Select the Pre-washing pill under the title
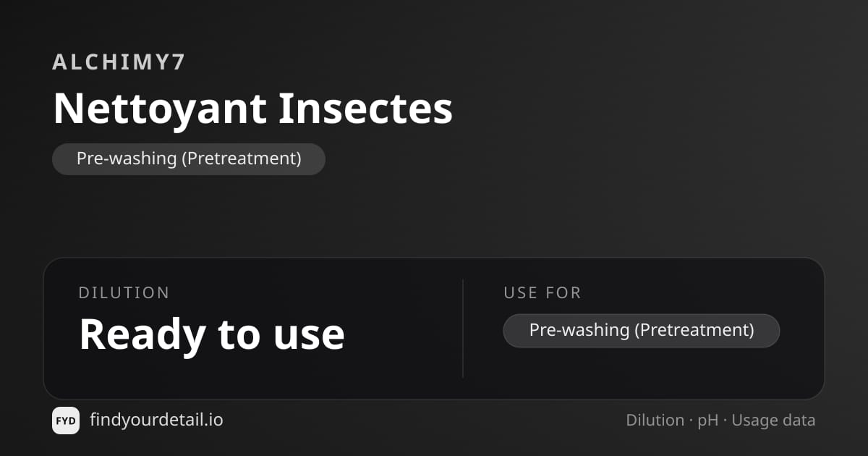Image resolution: width=868 pixels, height=456 pixels. [189, 159]
